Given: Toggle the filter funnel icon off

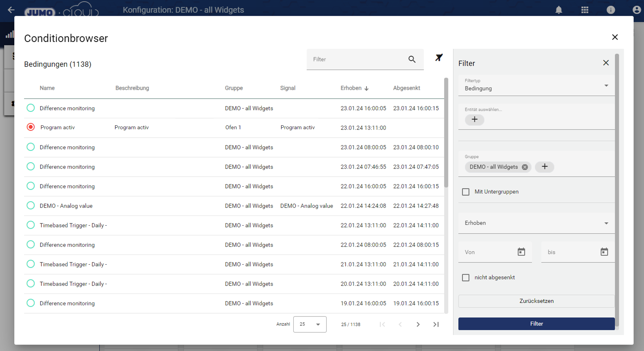Looking at the screenshot, I should click(x=439, y=58).
